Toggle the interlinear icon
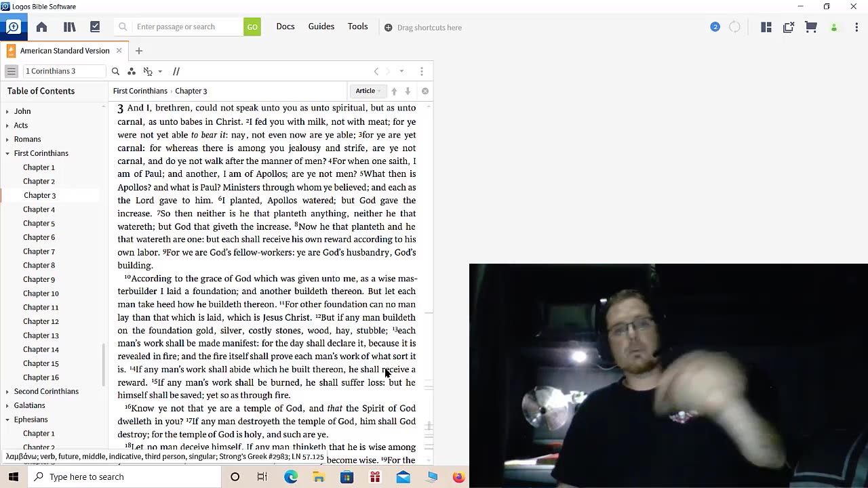868x488 pixels. coord(148,71)
